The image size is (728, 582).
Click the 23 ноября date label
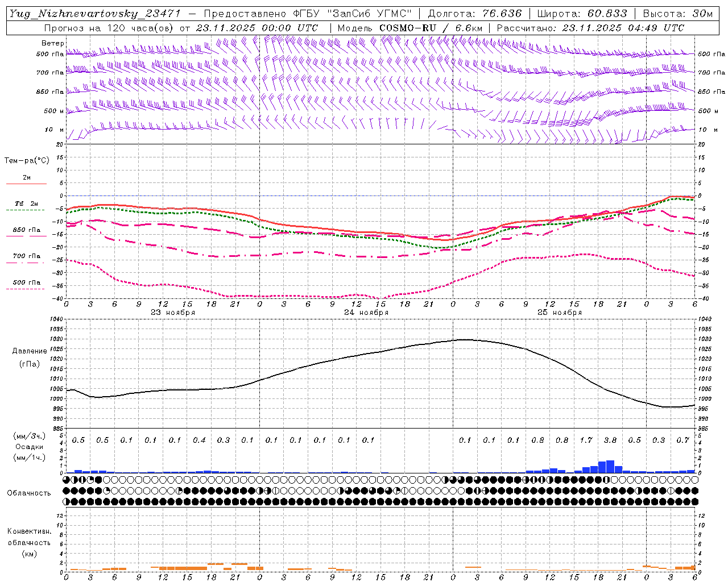(173, 312)
